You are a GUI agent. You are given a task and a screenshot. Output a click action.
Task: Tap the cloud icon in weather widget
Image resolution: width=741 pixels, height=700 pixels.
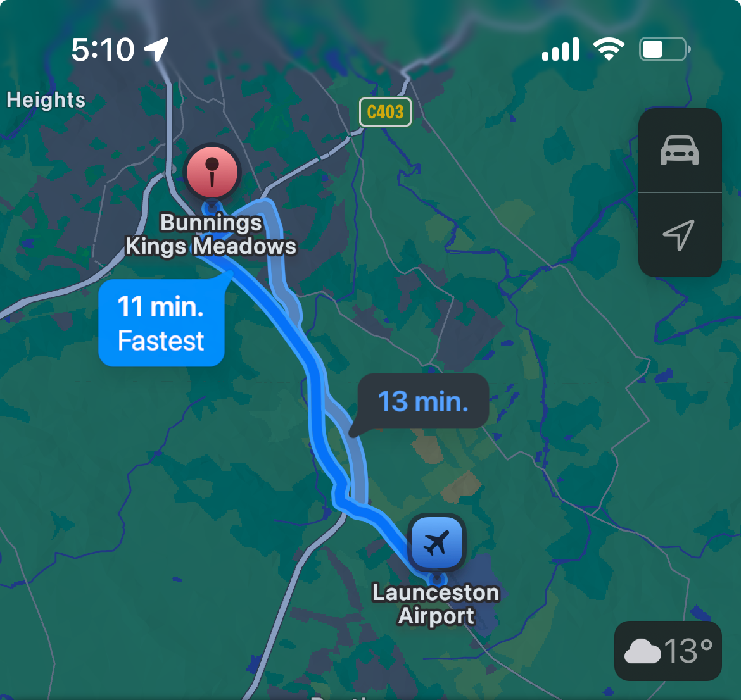642,651
